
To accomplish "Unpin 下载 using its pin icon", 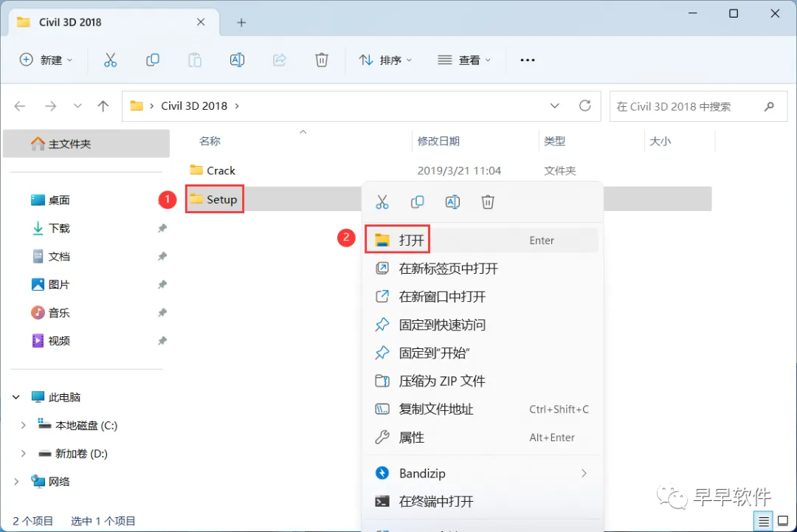I will [162, 228].
